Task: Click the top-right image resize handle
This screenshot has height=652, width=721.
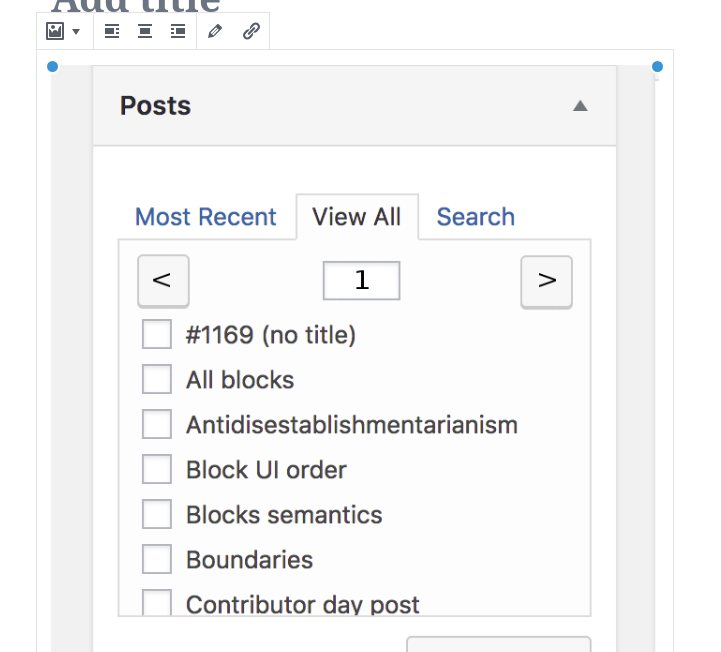Action: [x=657, y=67]
